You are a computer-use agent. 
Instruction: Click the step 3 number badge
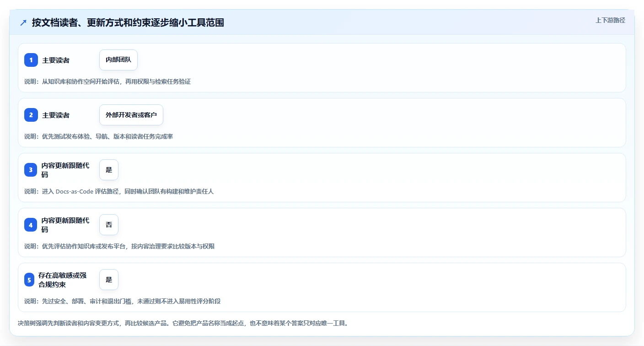[x=31, y=170]
